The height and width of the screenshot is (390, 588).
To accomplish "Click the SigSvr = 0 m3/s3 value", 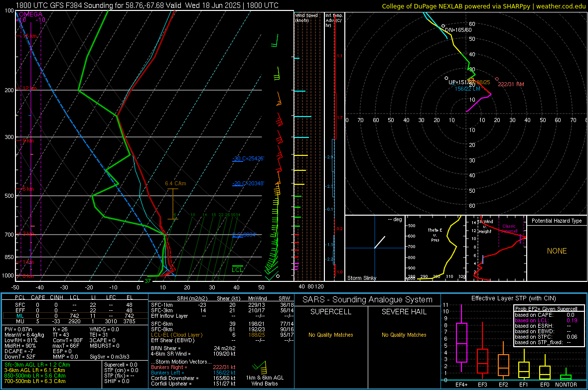I will [x=110, y=357].
